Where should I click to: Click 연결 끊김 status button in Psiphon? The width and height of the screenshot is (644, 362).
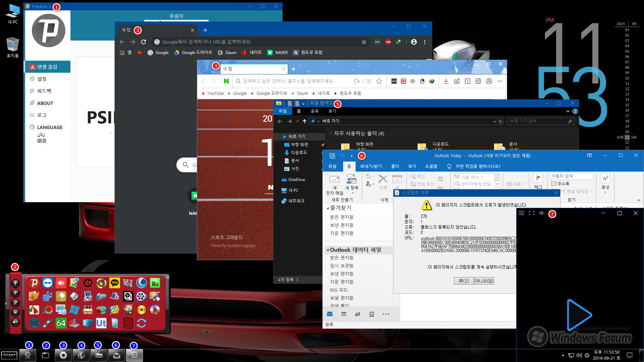click(x=48, y=67)
